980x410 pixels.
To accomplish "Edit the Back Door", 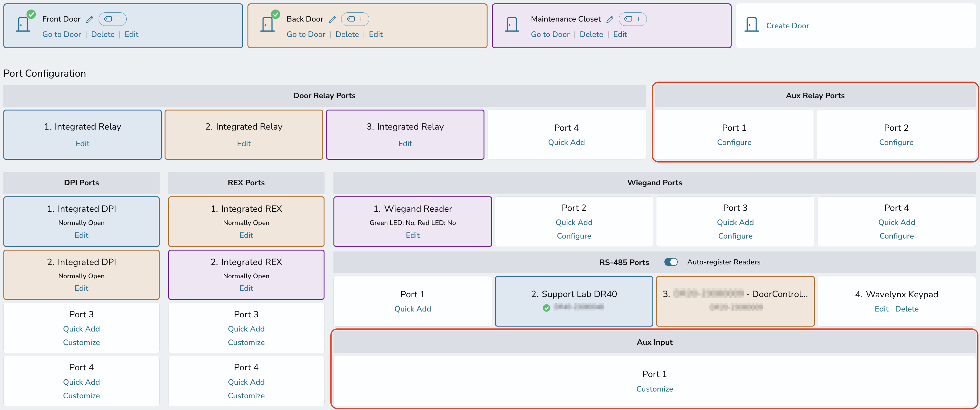I will click(x=375, y=34).
